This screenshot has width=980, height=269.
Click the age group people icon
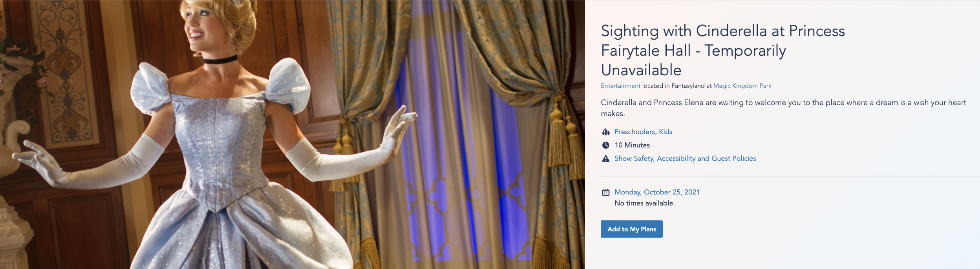(606, 132)
